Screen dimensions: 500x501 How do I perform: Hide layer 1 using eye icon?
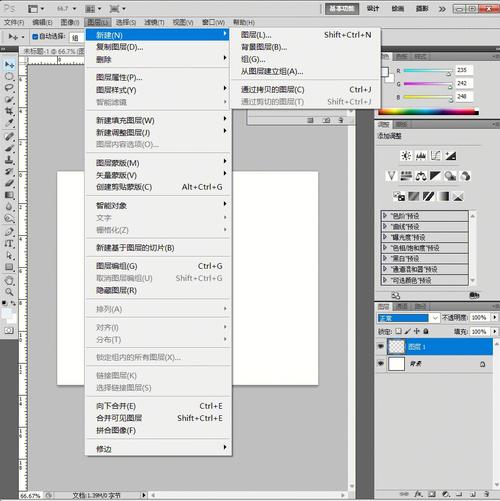(381, 347)
